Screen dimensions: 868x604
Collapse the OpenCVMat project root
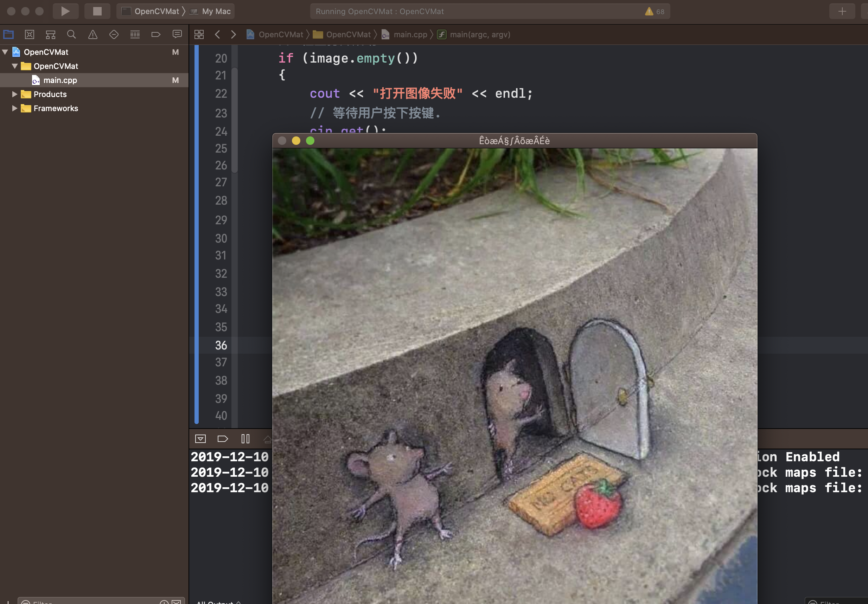point(5,52)
